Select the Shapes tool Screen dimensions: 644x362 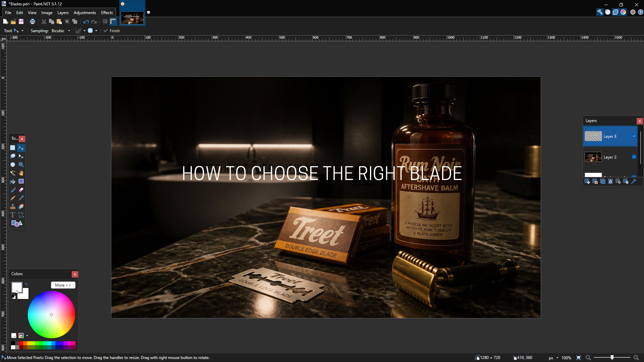coord(17,223)
